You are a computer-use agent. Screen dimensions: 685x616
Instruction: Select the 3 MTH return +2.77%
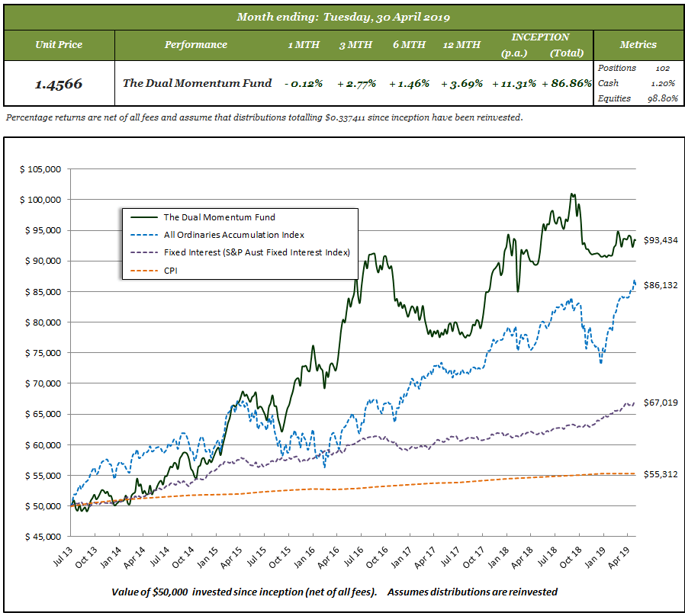point(356,83)
